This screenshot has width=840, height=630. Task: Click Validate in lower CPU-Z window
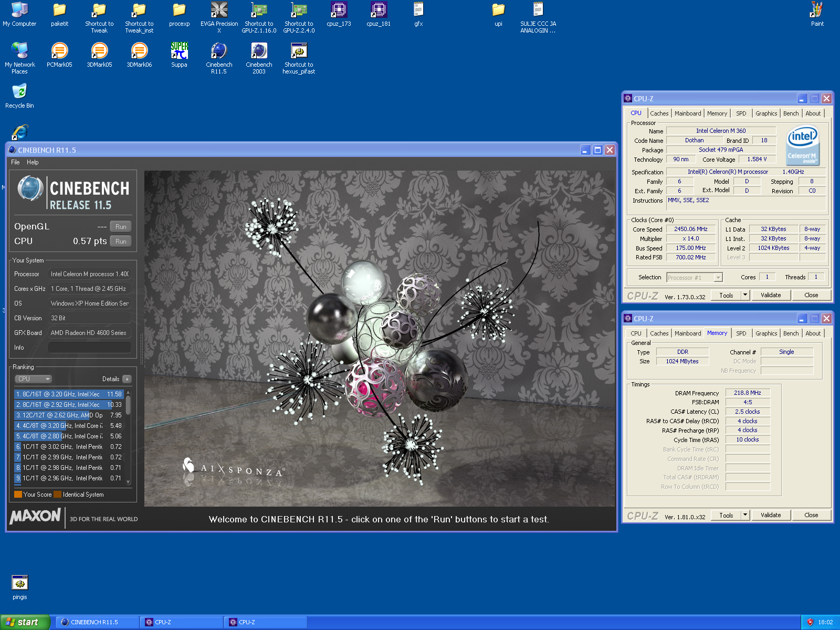(771, 516)
